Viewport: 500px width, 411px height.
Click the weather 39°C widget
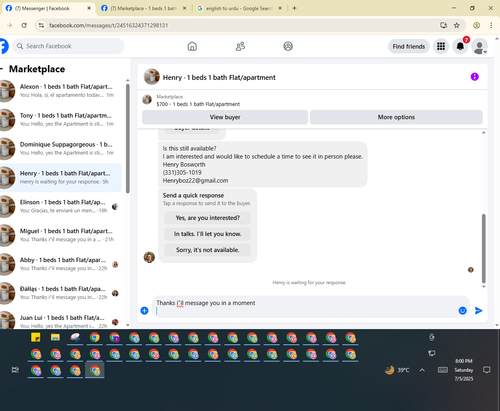(x=397, y=370)
